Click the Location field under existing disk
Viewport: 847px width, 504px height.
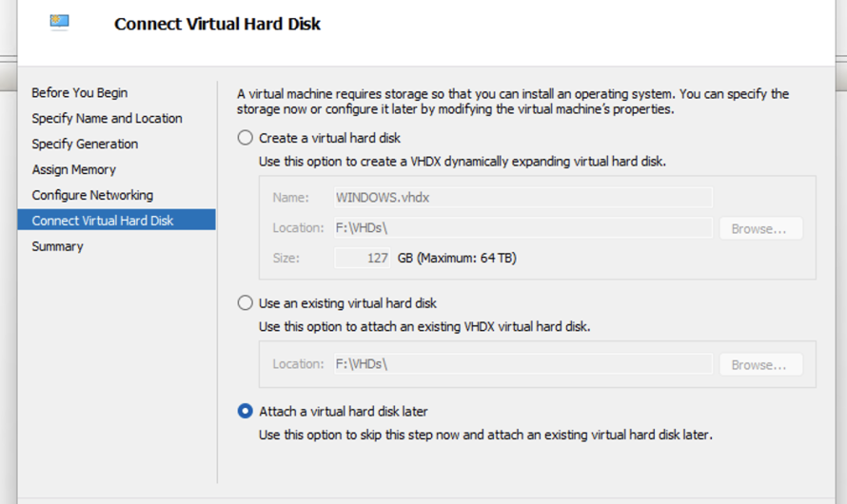[x=522, y=364]
